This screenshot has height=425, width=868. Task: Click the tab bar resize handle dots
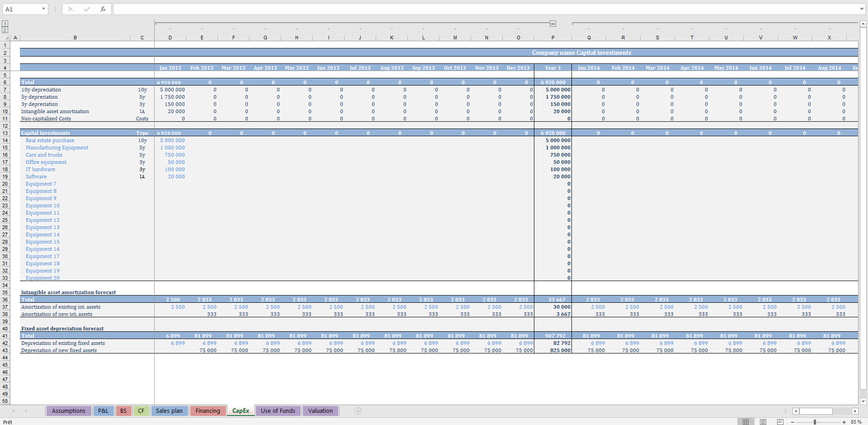785,411
